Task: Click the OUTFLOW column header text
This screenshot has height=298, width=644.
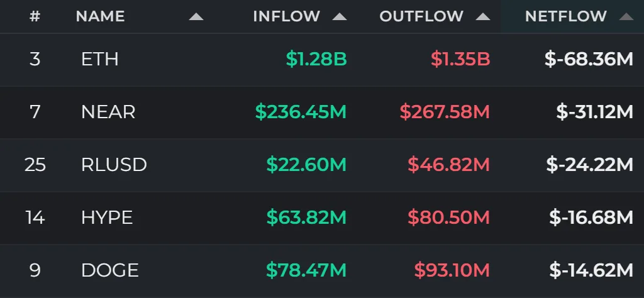Action: click(x=421, y=16)
